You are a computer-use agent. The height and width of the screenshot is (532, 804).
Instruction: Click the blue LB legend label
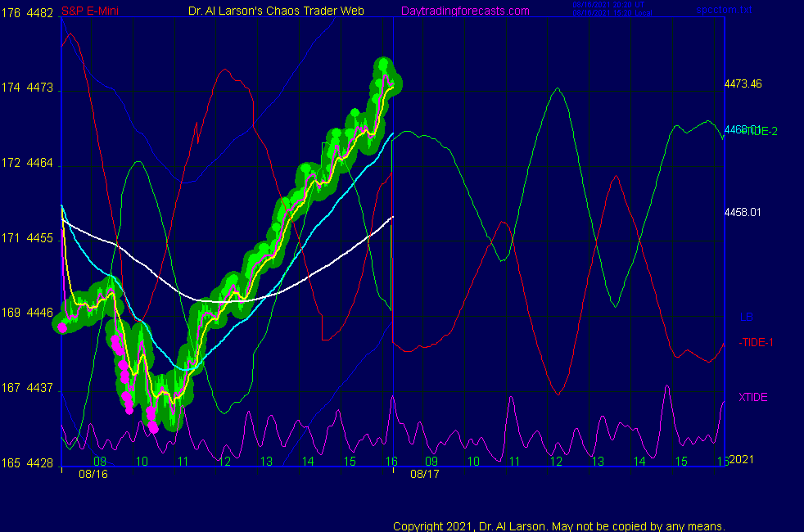coord(746,317)
